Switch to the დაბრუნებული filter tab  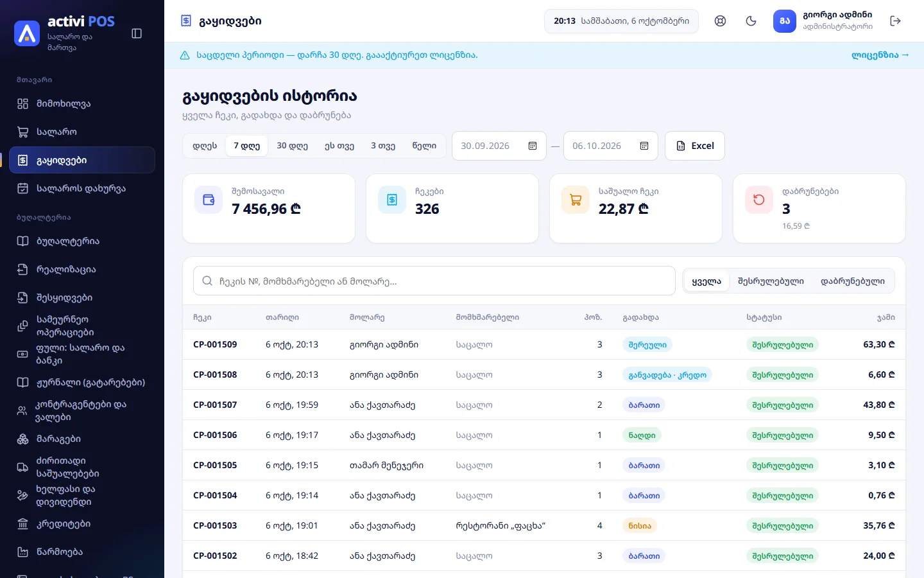852,281
